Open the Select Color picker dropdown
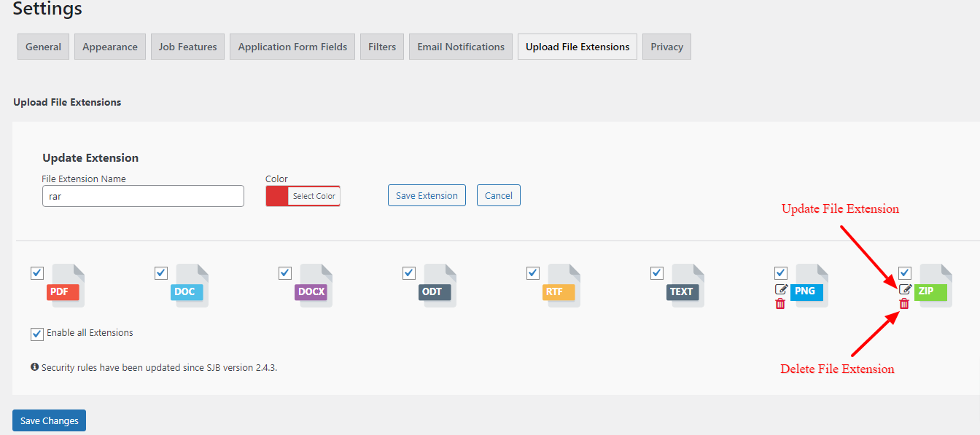Screen dimensions: 980x435 (x=314, y=196)
